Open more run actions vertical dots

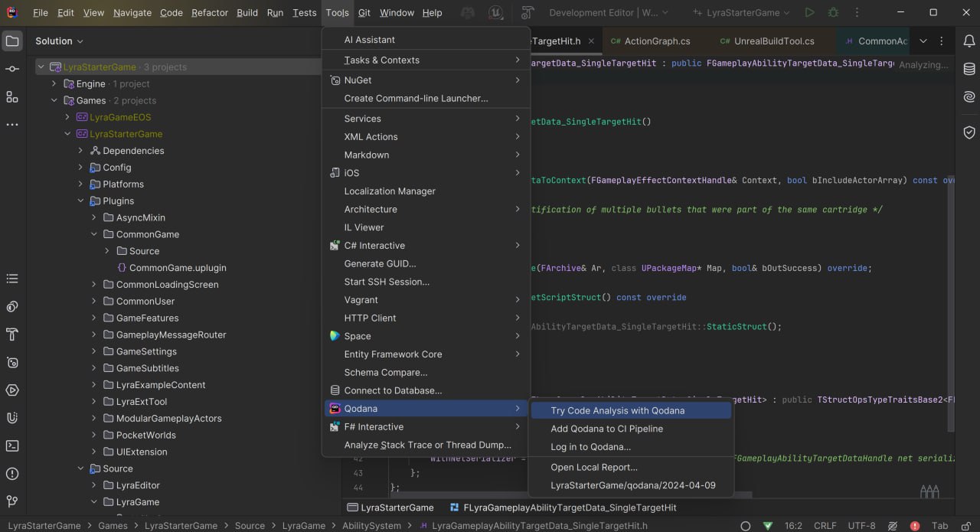point(856,12)
